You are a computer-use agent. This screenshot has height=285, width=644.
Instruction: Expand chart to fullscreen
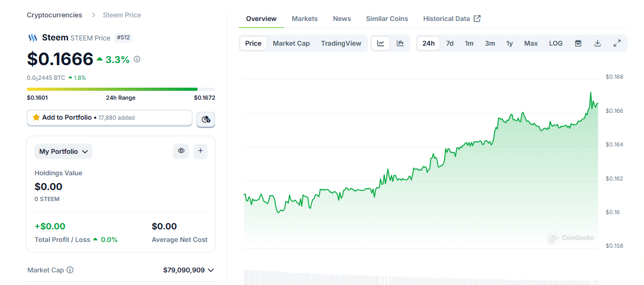point(617,44)
